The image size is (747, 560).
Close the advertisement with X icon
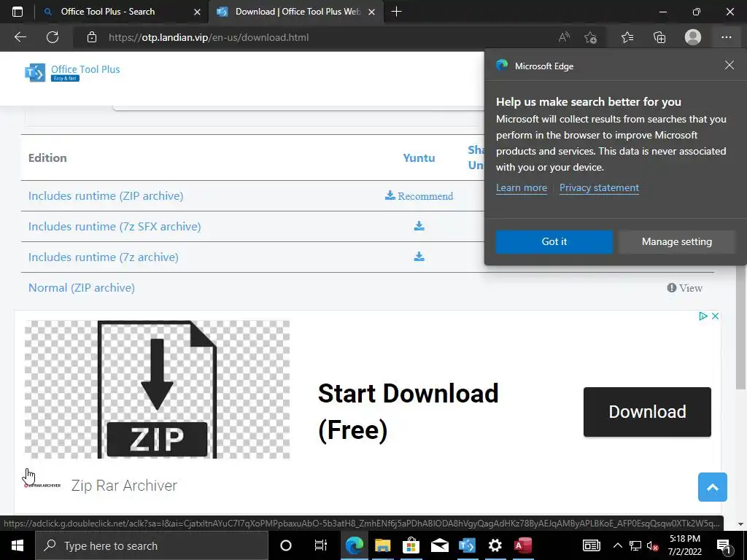pos(715,316)
